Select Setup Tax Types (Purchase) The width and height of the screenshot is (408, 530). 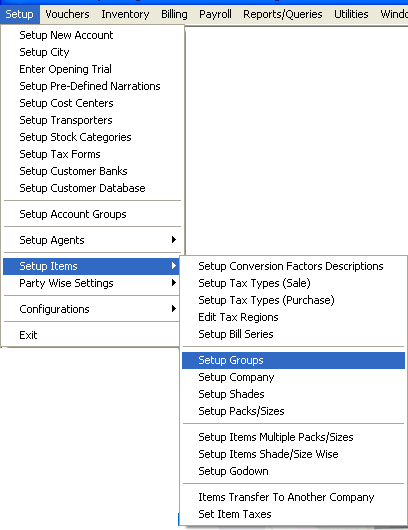293,300
